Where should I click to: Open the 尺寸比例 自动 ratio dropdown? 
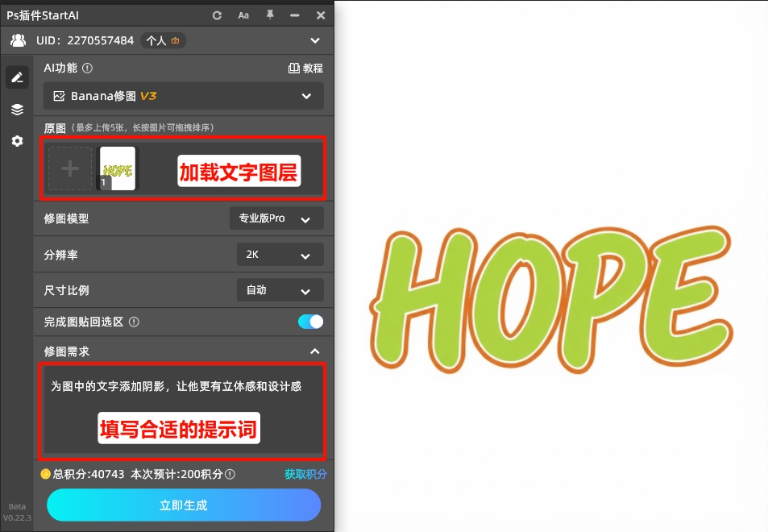point(280,290)
